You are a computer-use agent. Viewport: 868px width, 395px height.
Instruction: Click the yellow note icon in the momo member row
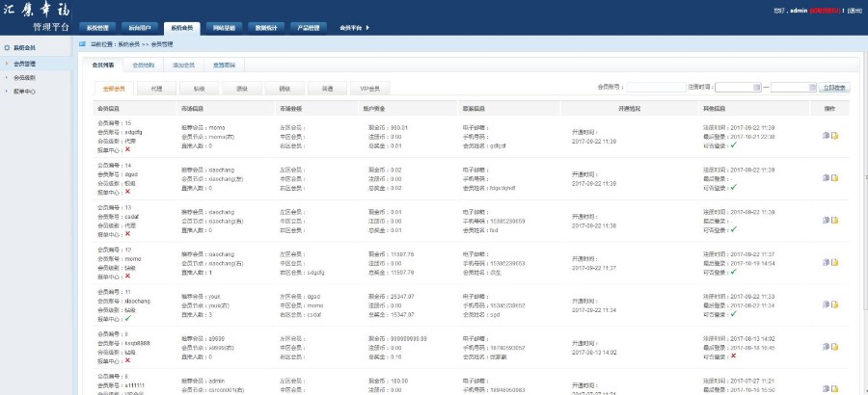pyautogui.click(x=835, y=262)
